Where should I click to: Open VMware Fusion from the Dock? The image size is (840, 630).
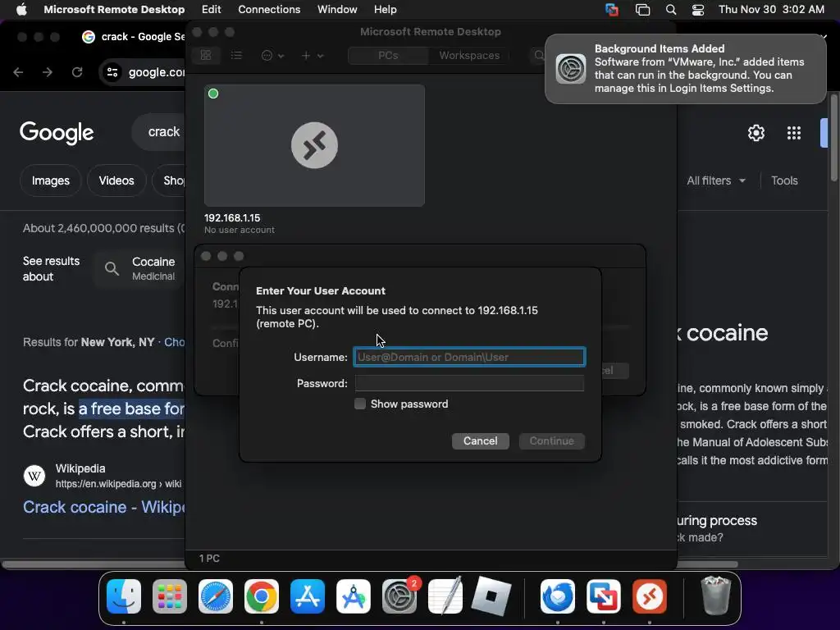(603, 596)
